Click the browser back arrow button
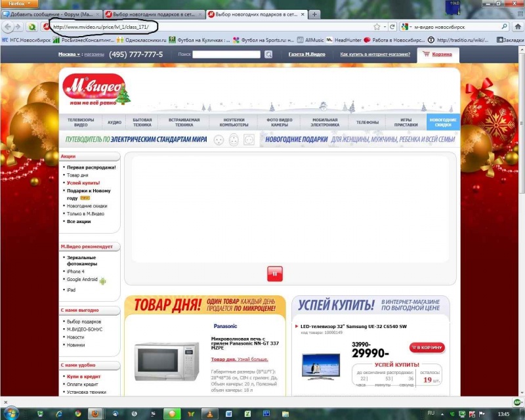Image resolution: width=525 pixels, height=420 pixels. pos(9,27)
